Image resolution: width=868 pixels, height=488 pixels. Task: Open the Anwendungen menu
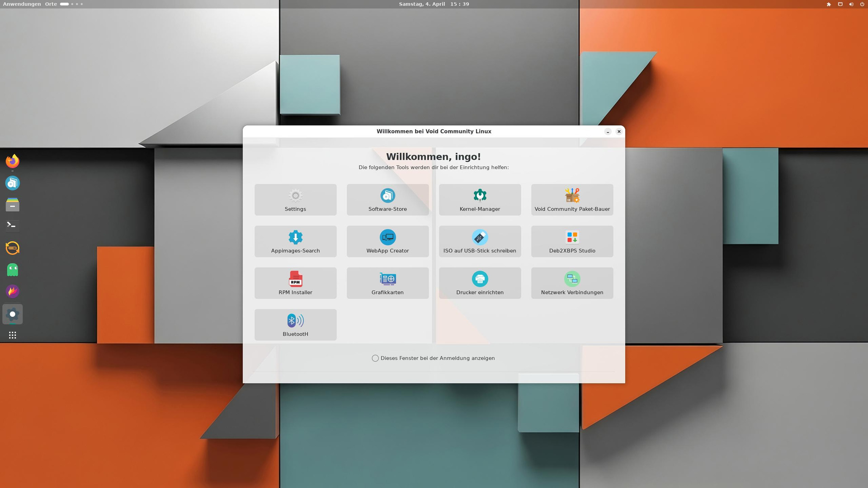point(22,4)
